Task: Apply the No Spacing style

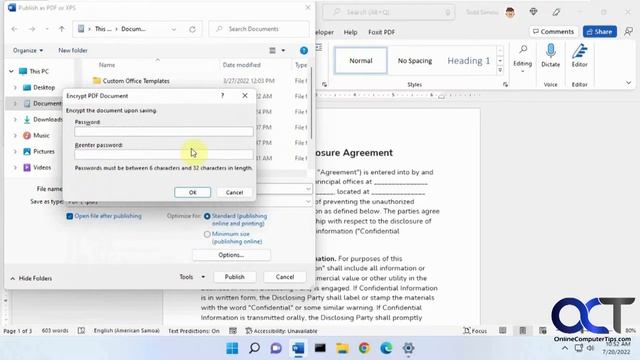Action: (415, 60)
